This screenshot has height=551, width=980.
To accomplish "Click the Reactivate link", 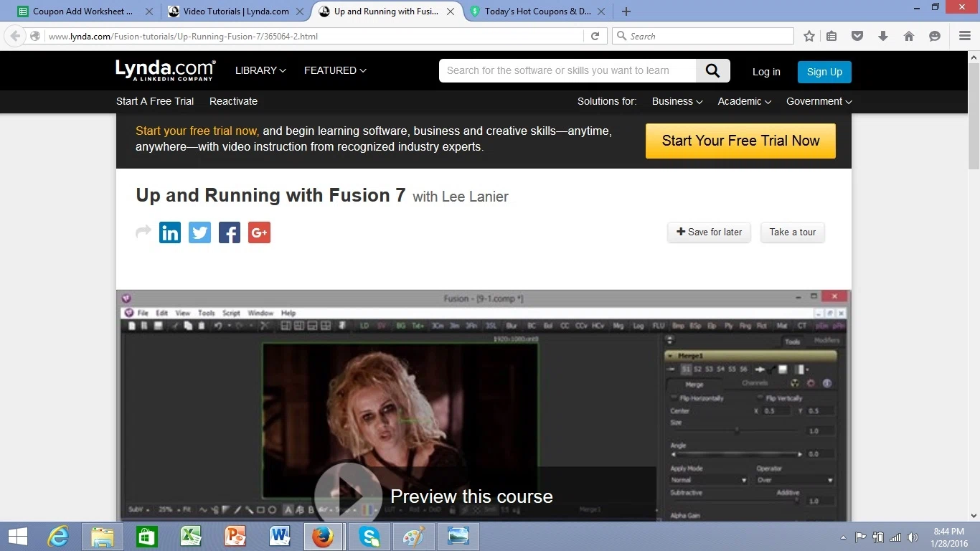I will [233, 101].
